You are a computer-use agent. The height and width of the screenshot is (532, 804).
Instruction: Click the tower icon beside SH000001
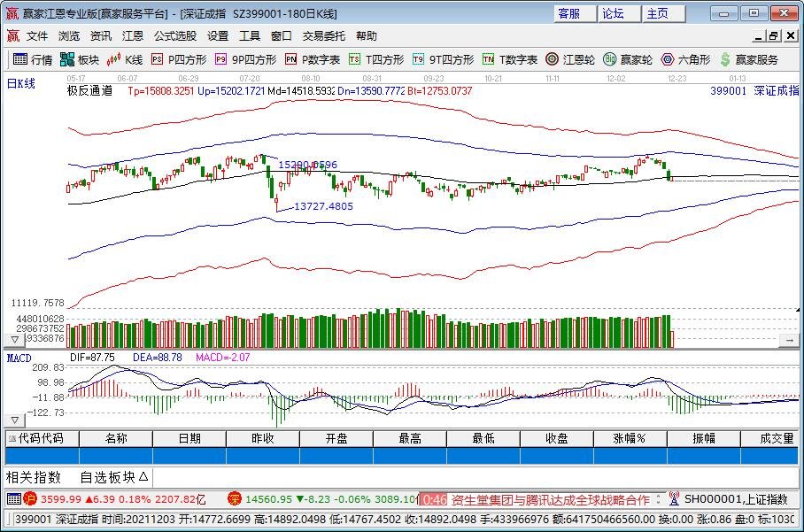click(674, 498)
